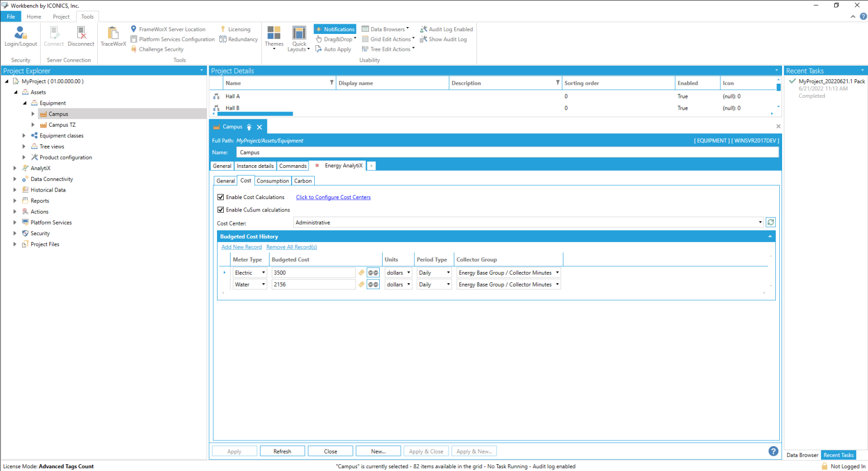Click the Name input field
Screen dimensions: 868x471
coord(507,153)
